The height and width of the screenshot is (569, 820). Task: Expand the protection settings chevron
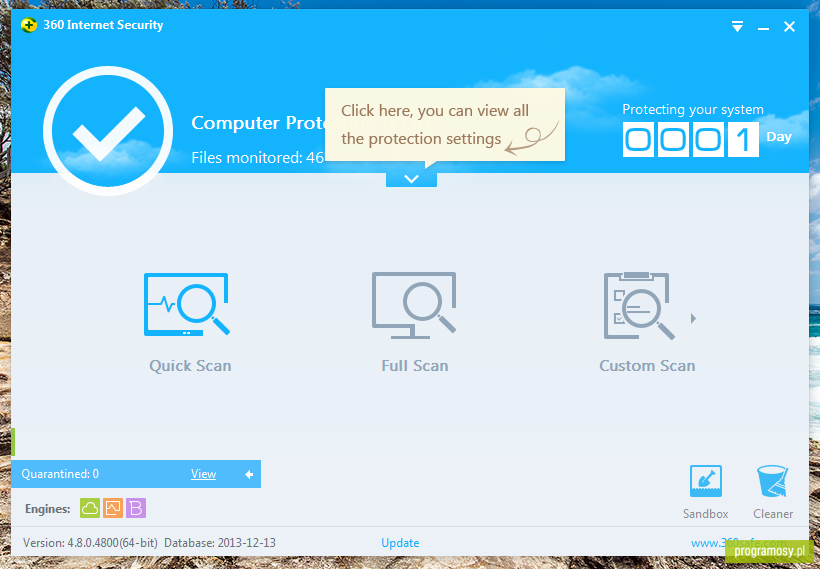(412, 179)
